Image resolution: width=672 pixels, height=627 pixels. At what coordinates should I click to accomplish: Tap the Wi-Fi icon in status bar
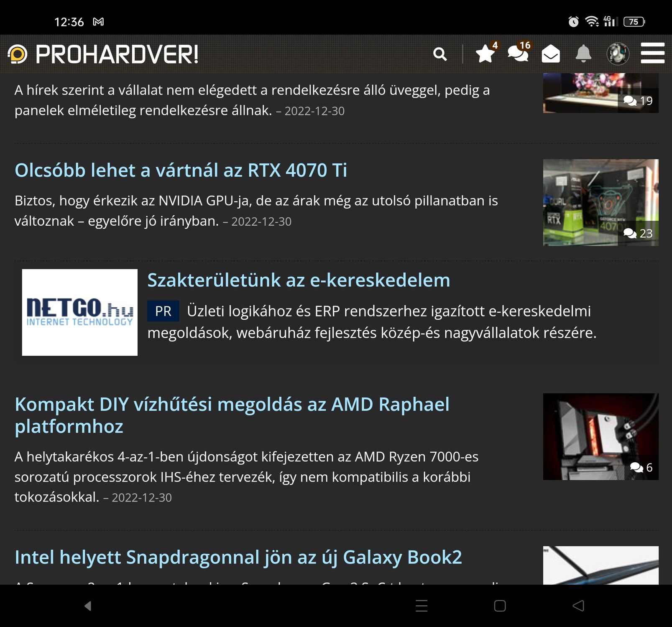click(592, 22)
